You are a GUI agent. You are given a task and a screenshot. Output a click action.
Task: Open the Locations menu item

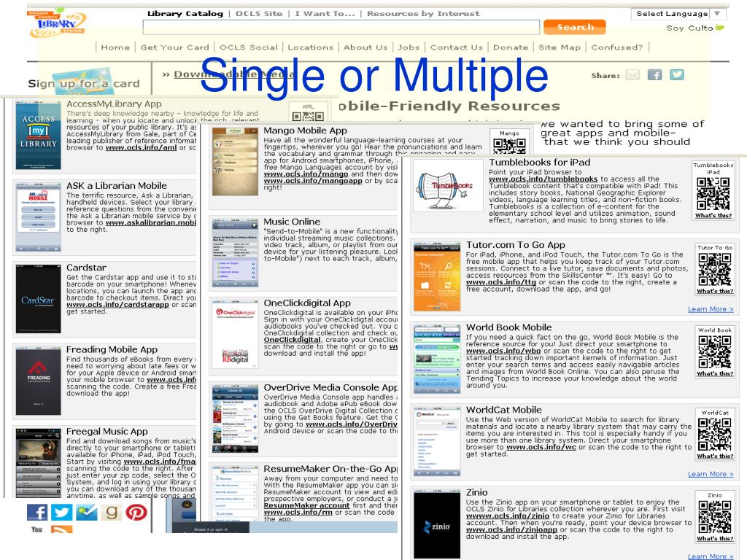310,47
